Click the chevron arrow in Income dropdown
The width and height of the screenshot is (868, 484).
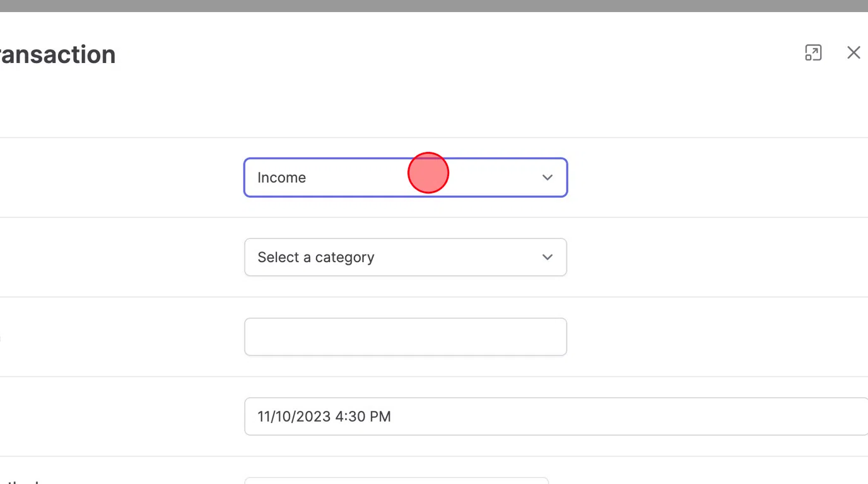coord(547,178)
